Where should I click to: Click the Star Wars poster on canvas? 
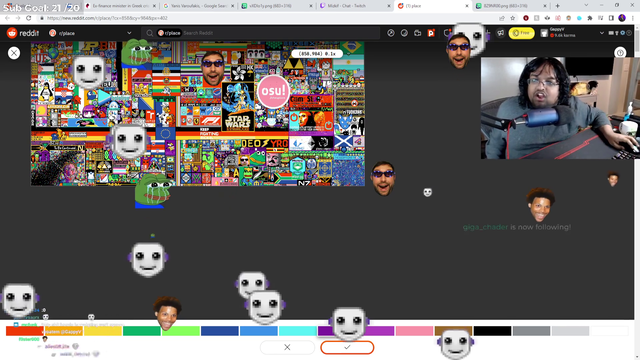click(x=238, y=107)
